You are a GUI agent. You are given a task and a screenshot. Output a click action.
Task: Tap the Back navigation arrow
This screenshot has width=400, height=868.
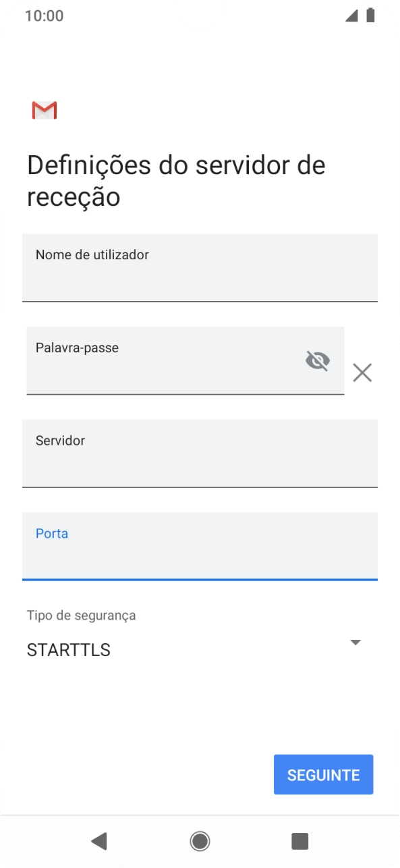pos(100,841)
